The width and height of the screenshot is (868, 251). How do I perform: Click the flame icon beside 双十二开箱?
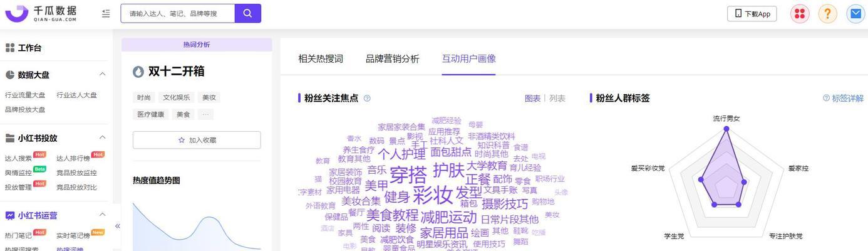point(138,72)
